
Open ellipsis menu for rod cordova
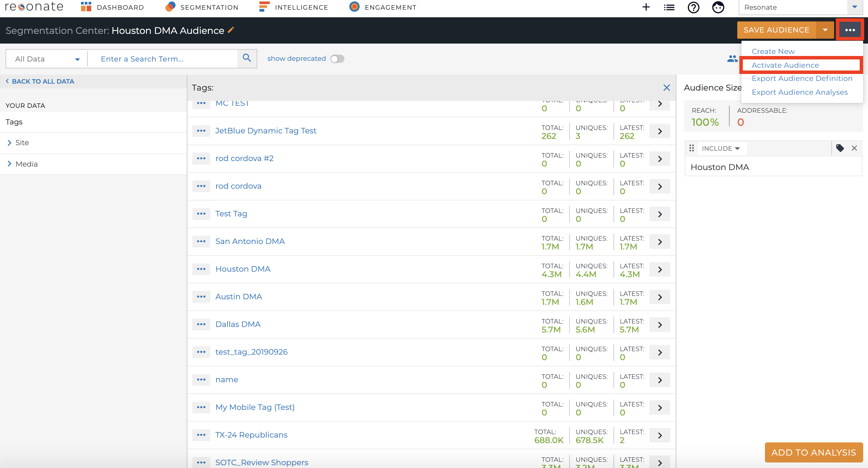point(201,186)
